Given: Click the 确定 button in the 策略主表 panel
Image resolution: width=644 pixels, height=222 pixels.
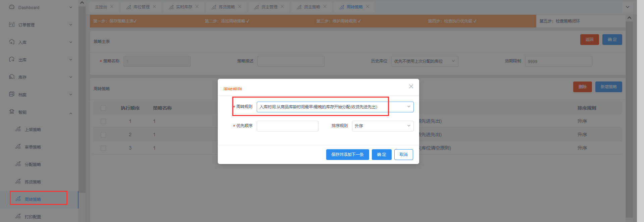Looking at the screenshot, I should pyautogui.click(x=612, y=40).
